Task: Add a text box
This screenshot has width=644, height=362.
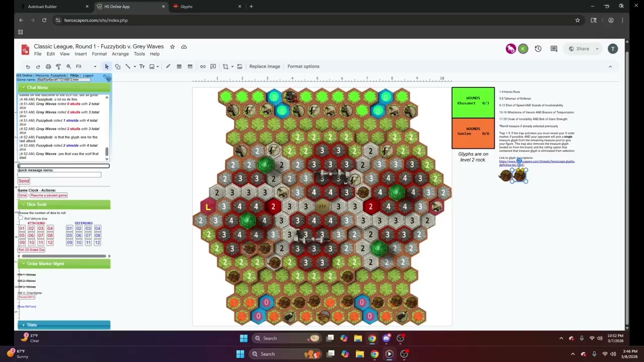Action: pyautogui.click(x=142, y=66)
